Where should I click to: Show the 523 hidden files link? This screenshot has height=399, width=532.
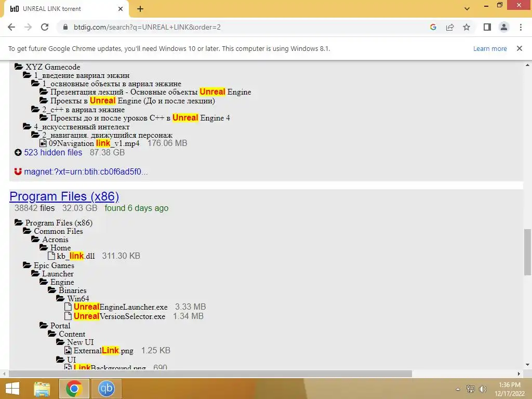click(x=53, y=153)
